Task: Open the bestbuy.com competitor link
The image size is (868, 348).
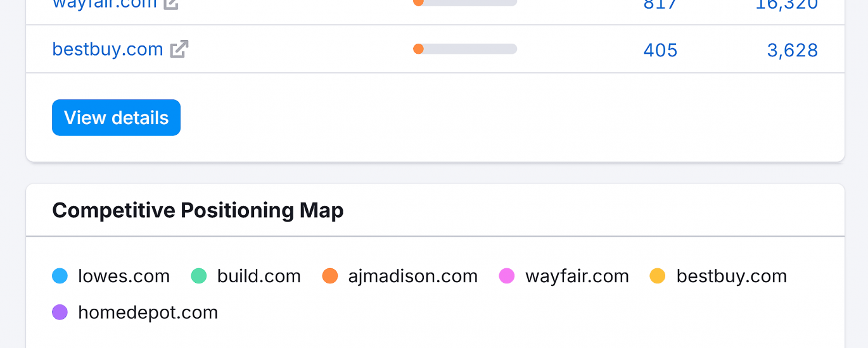Action: (x=108, y=49)
